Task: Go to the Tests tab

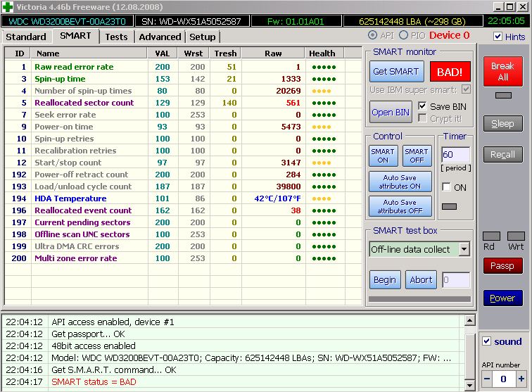Action: 116,37
